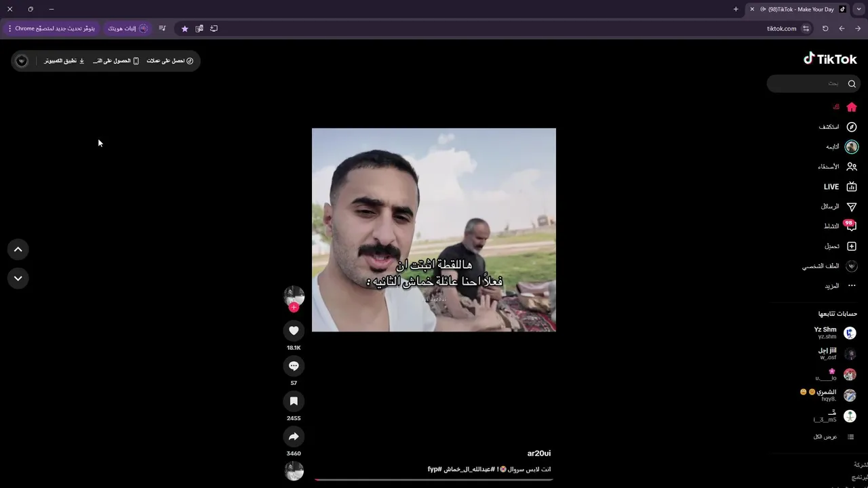Open a new tab with plus icon
Viewport: 868px width, 488px height.
(x=736, y=9)
